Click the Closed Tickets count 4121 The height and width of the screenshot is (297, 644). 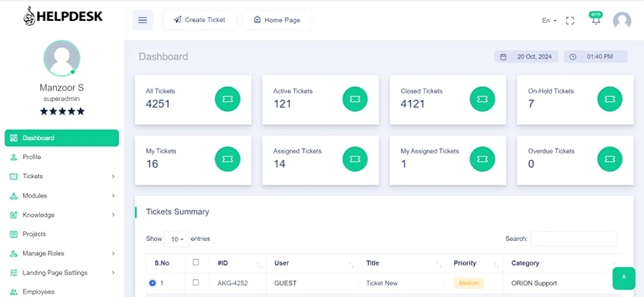413,104
